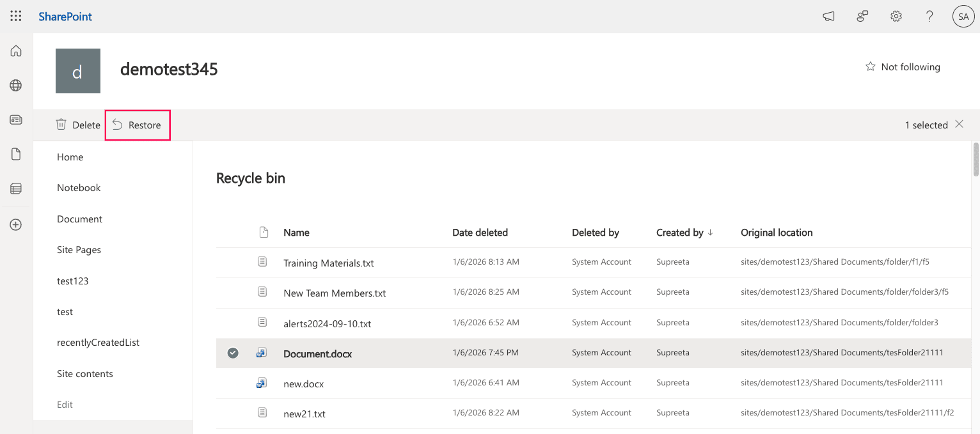Click the create new (+) icon in left rail
The image size is (980, 434).
tap(15, 224)
